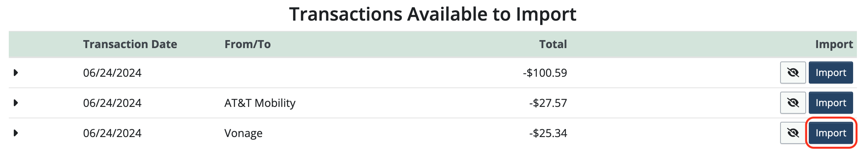Click the Transaction Date column header
The height and width of the screenshot is (155, 868).
[130, 44]
